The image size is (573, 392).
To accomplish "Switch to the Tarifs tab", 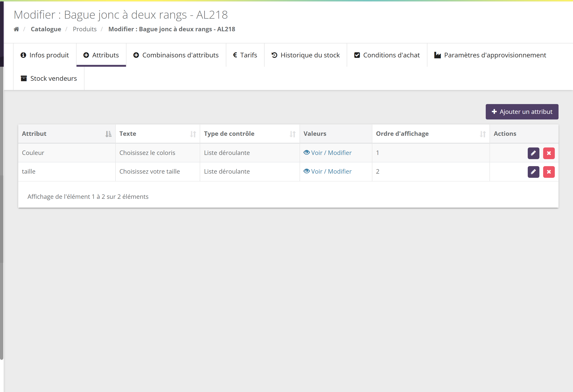I will click(245, 55).
